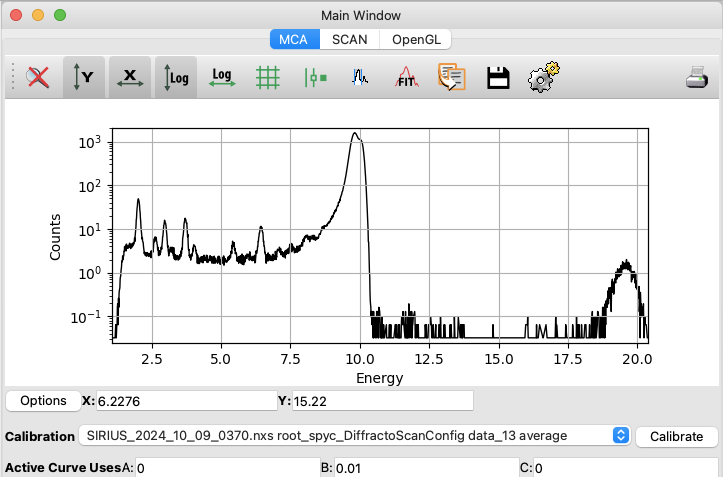Click the reset zoom icon
723x477 pixels.
point(37,77)
